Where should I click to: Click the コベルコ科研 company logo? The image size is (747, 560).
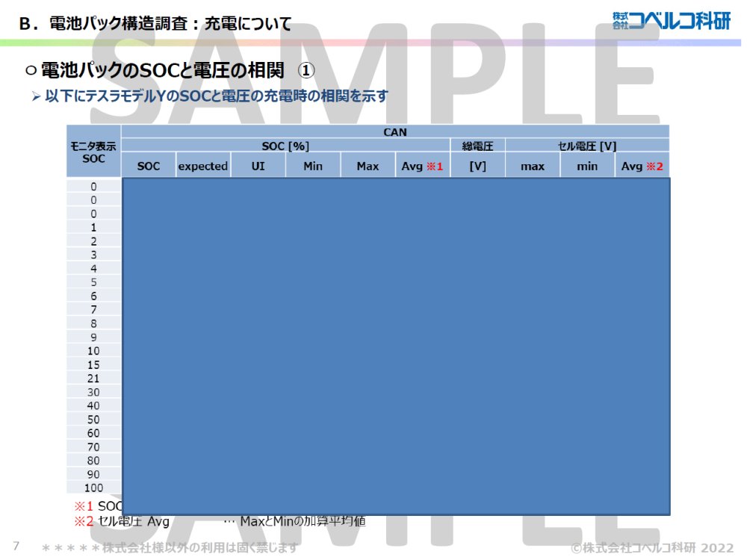coord(671,21)
